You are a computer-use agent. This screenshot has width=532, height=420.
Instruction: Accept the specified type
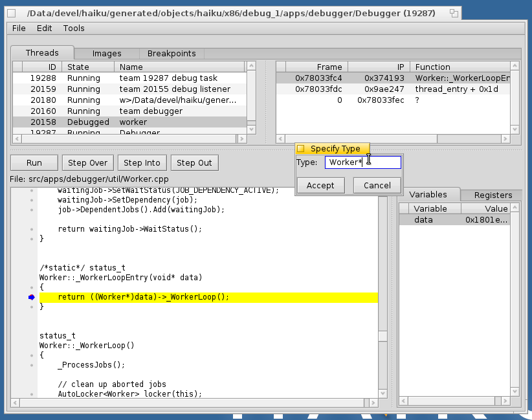(320, 186)
